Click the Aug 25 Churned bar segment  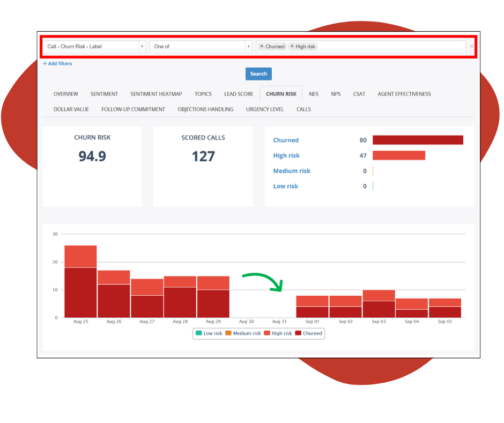click(80, 293)
